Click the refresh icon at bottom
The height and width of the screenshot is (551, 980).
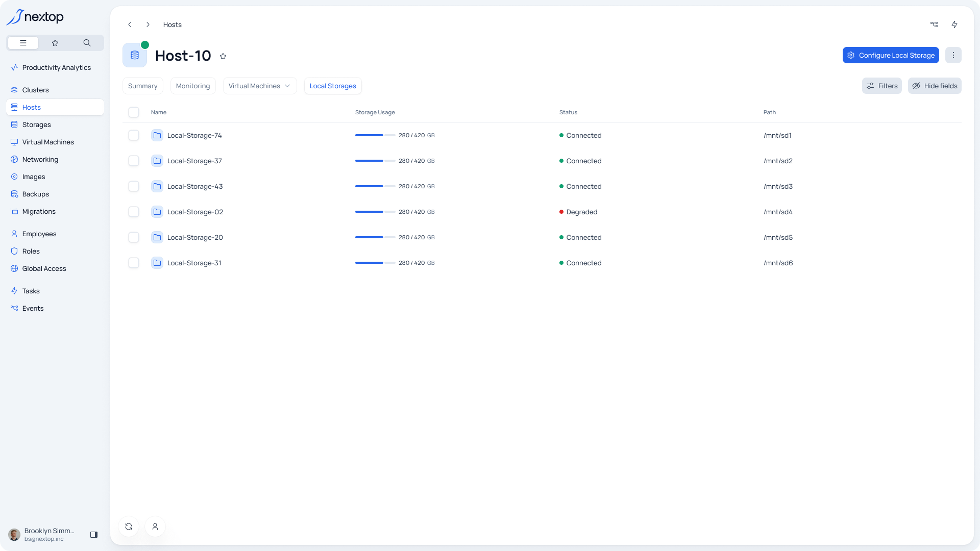coord(129,527)
